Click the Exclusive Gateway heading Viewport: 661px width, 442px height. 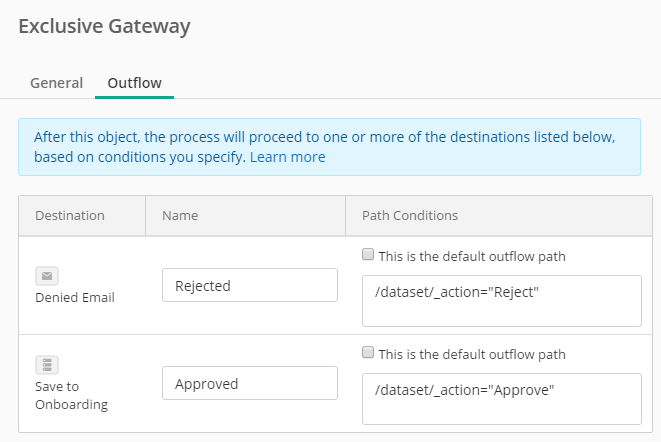pos(105,27)
